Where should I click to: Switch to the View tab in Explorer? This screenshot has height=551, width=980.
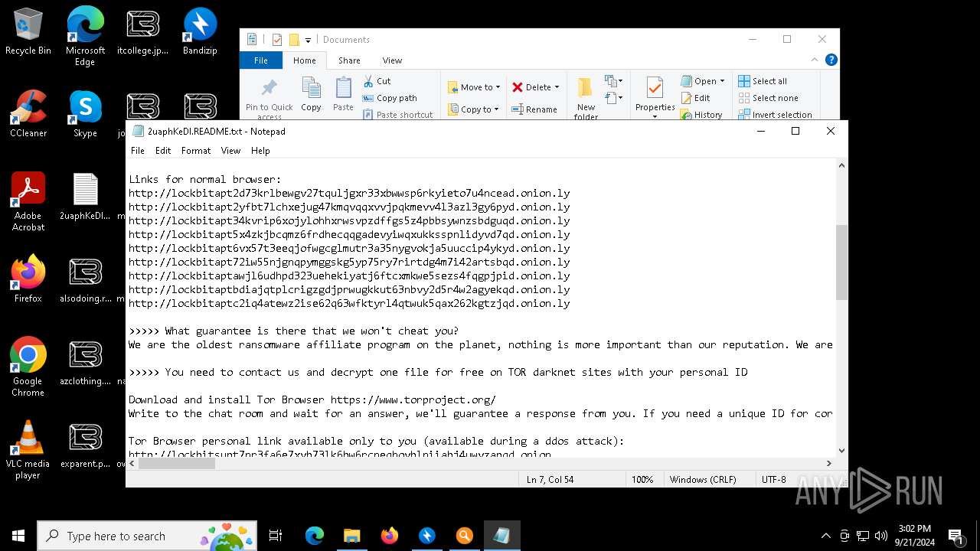coord(392,60)
